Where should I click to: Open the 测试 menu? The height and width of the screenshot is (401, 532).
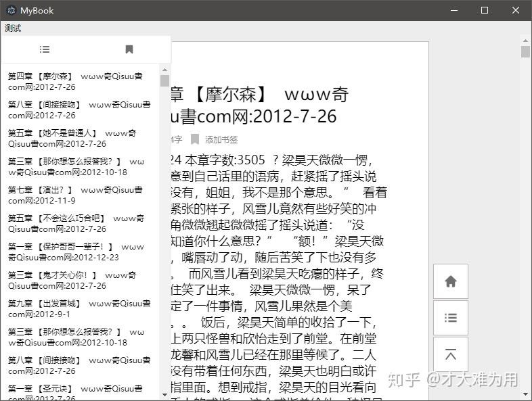pyautogui.click(x=13, y=28)
